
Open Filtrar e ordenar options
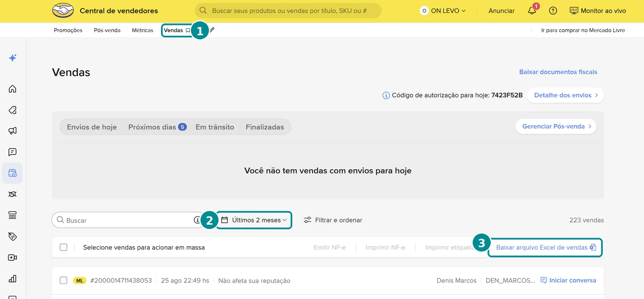click(333, 220)
